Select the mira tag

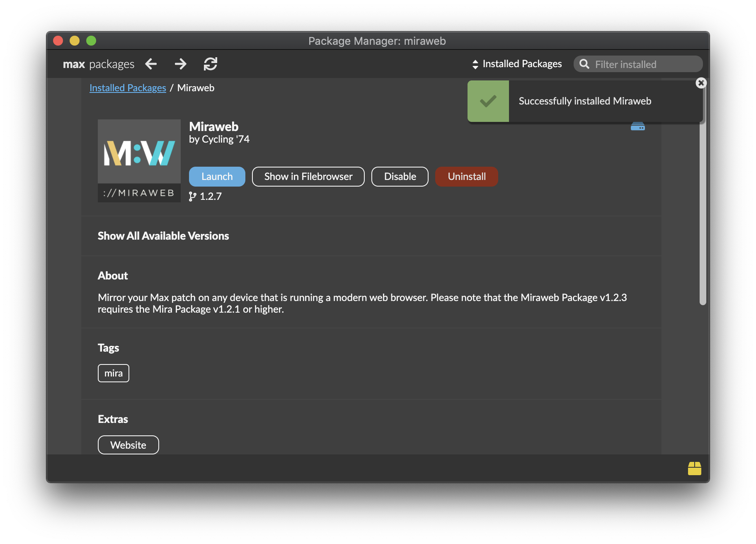[x=113, y=373]
